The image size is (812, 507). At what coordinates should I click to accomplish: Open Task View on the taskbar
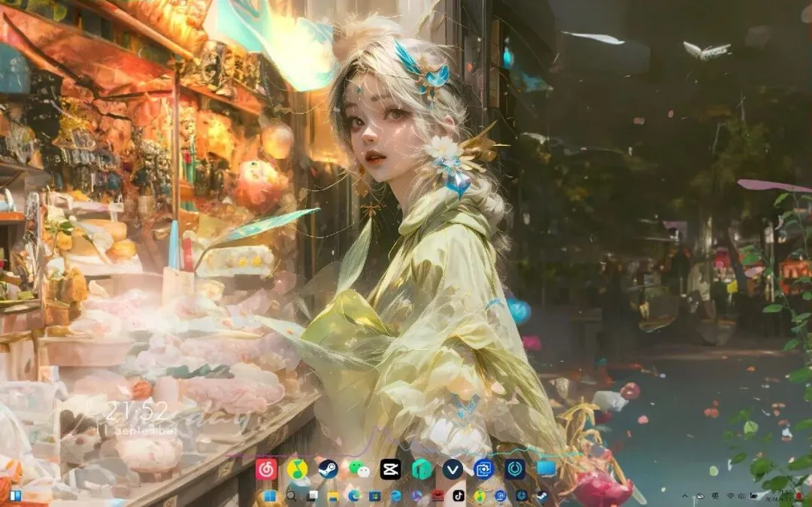coord(312,496)
